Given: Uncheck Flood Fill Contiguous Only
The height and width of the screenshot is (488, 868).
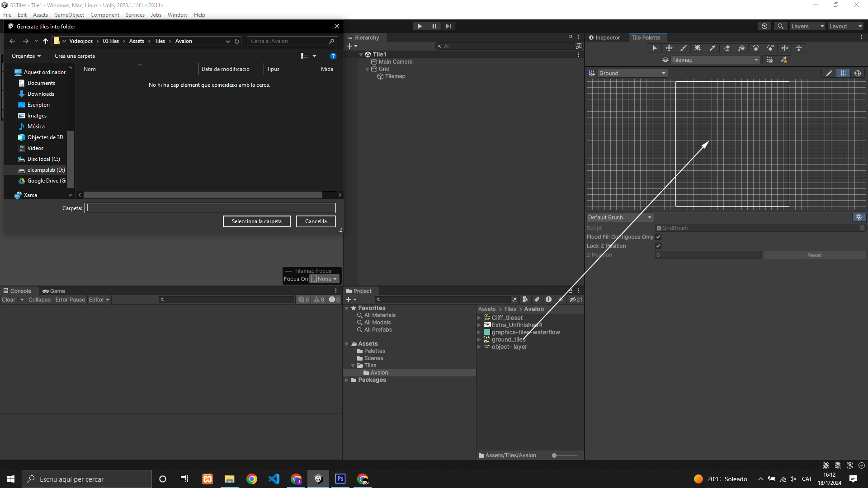Looking at the screenshot, I should (x=658, y=237).
